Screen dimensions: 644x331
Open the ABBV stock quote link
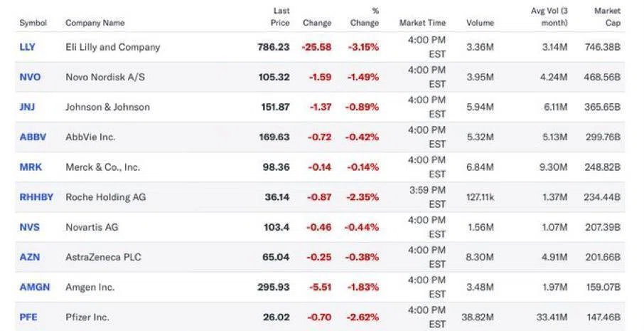click(33, 137)
